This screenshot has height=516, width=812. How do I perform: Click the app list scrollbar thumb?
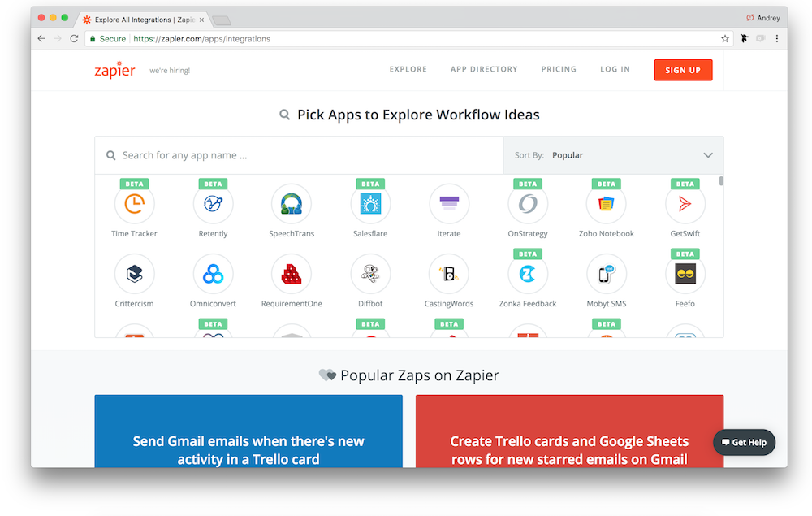[721, 181]
